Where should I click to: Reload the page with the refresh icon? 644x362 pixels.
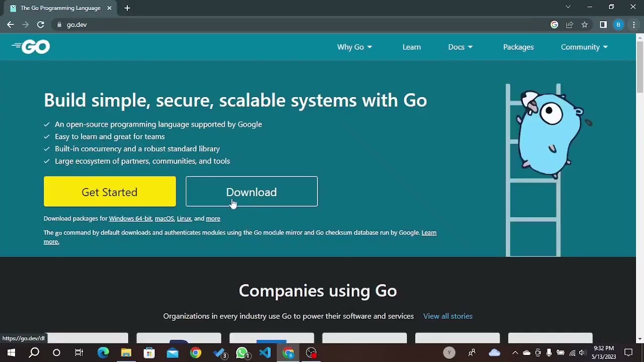(40, 25)
